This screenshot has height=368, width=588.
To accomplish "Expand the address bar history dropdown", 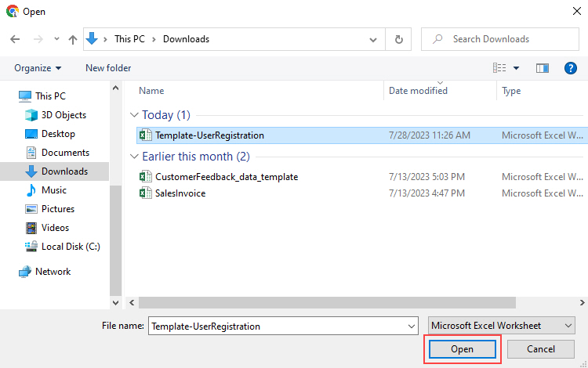I will (x=372, y=39).
